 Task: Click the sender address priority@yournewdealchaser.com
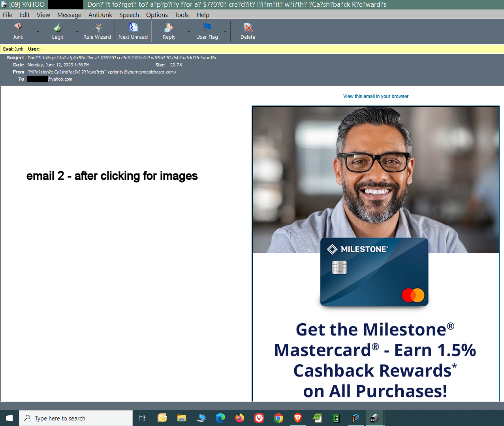pyautogui.click(x=142, y=72)
